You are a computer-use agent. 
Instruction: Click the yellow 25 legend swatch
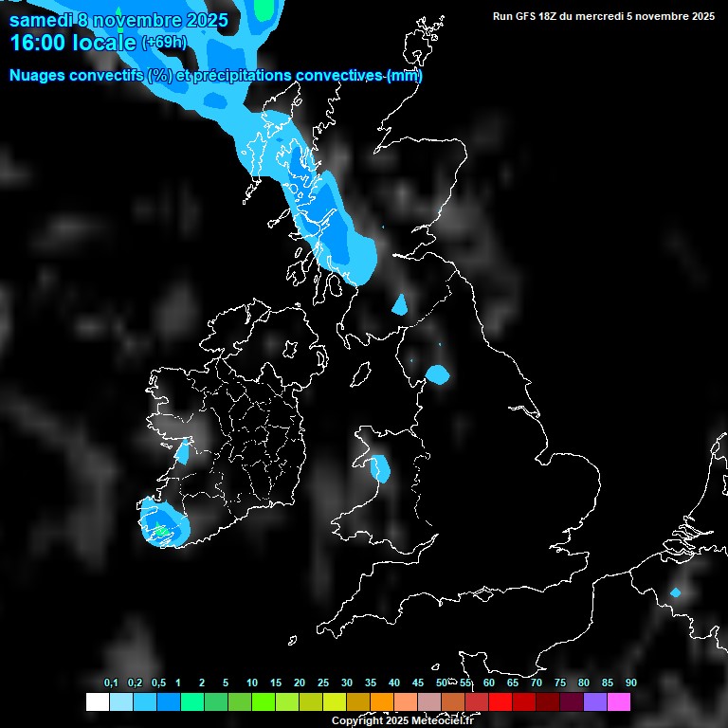tap(334, 702)
